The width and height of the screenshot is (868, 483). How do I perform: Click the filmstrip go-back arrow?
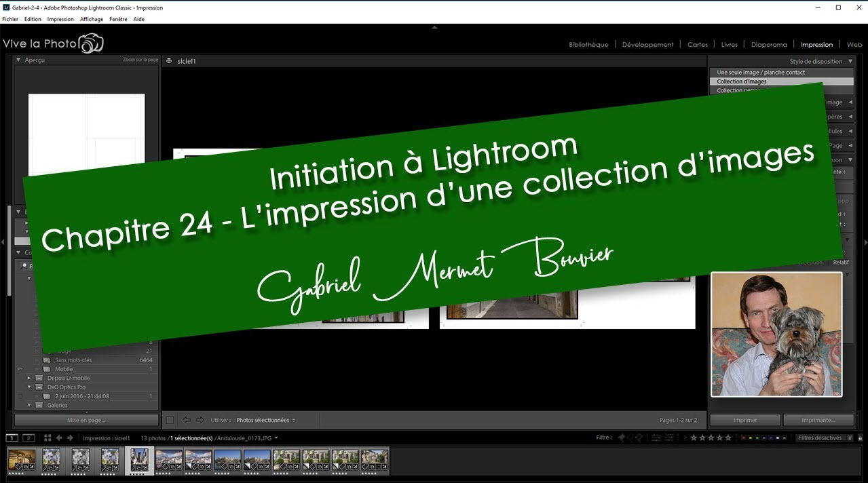pos(59,438)
